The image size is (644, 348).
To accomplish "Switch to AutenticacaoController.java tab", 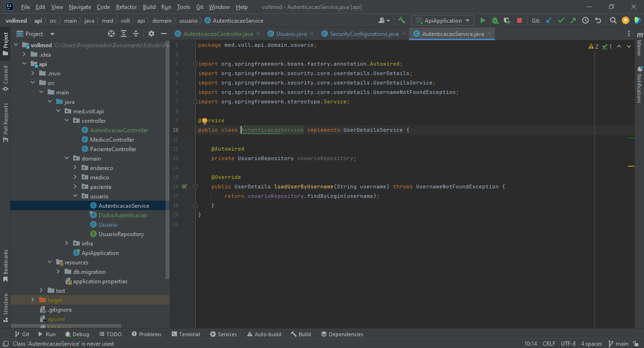I will pyautogui.click(x=217, y=34).
